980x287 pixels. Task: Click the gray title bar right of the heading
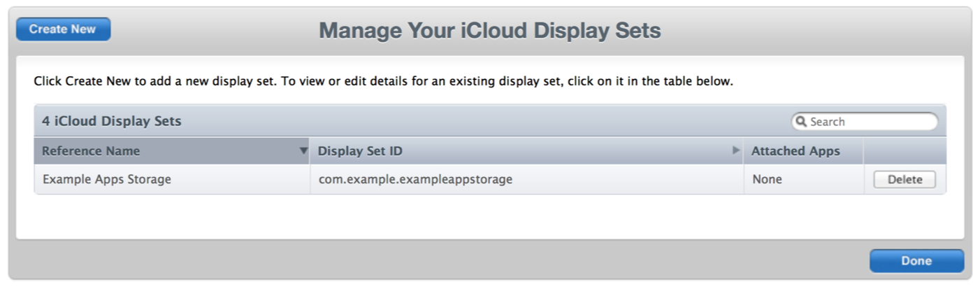(x=804, y=31)
